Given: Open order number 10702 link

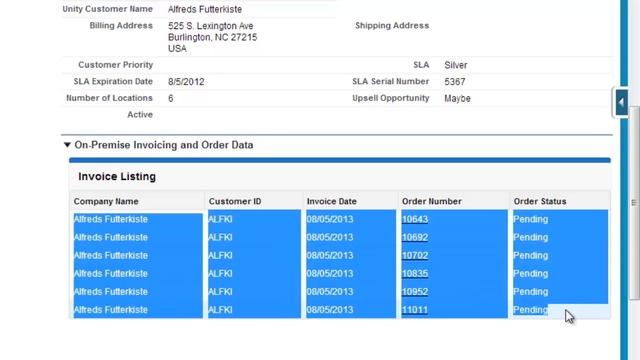Looking at the screenshot, I should click(415, 256).
